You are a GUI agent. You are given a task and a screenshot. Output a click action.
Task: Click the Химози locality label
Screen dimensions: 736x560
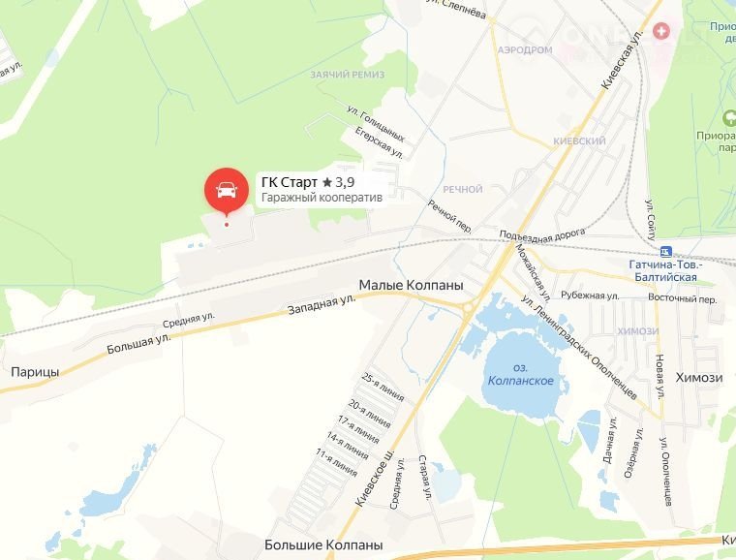699,378
